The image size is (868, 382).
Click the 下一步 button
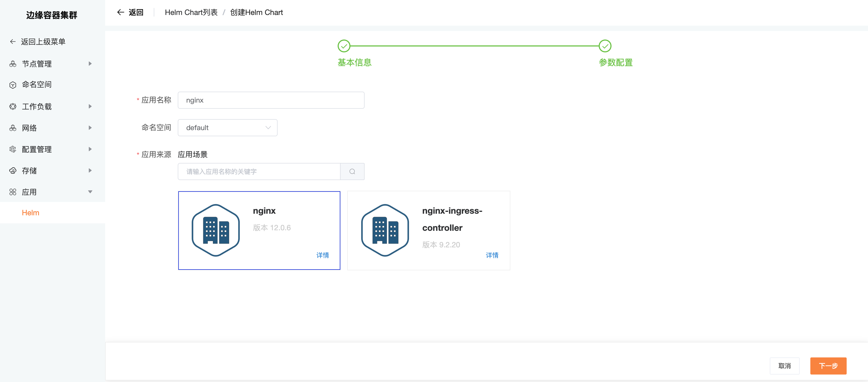click(828, 366)
